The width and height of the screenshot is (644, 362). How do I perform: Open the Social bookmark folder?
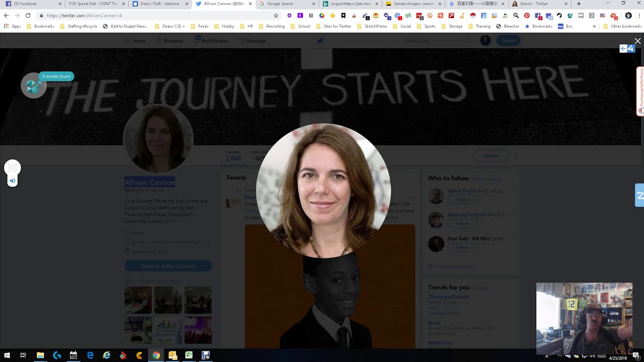point(401,26)
